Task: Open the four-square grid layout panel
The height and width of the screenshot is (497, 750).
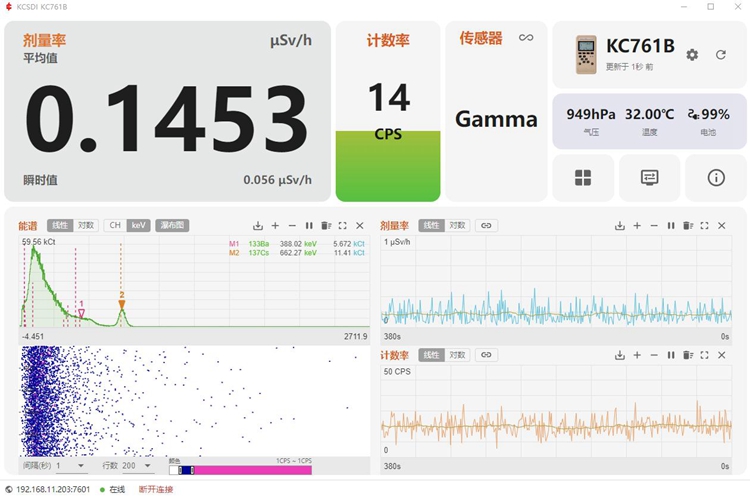Action: coord(582,178)
